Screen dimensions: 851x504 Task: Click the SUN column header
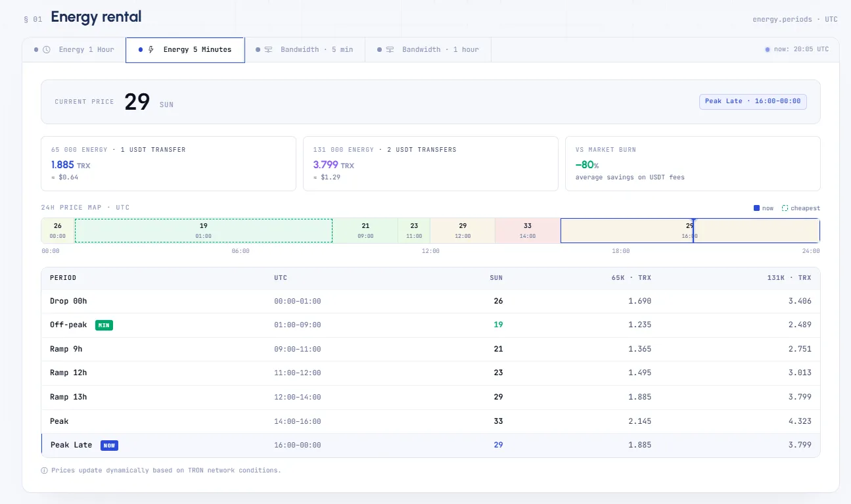click(496, 278)
